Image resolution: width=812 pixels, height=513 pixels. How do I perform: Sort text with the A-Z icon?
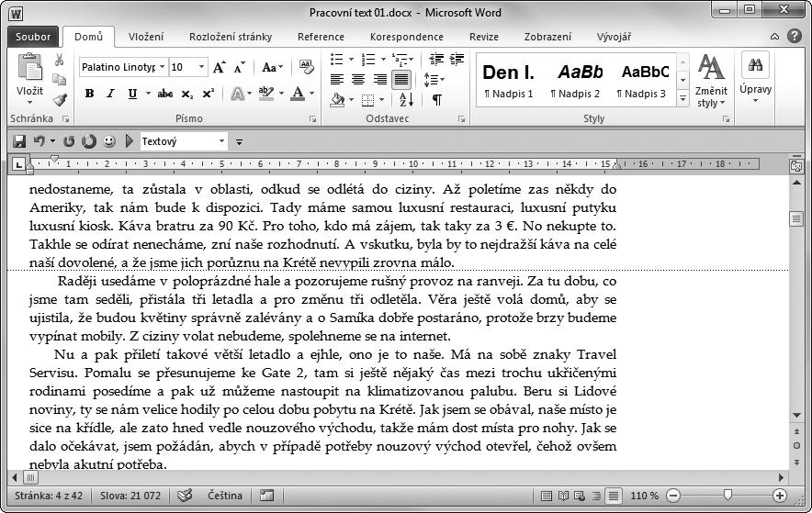coord(407,99)
